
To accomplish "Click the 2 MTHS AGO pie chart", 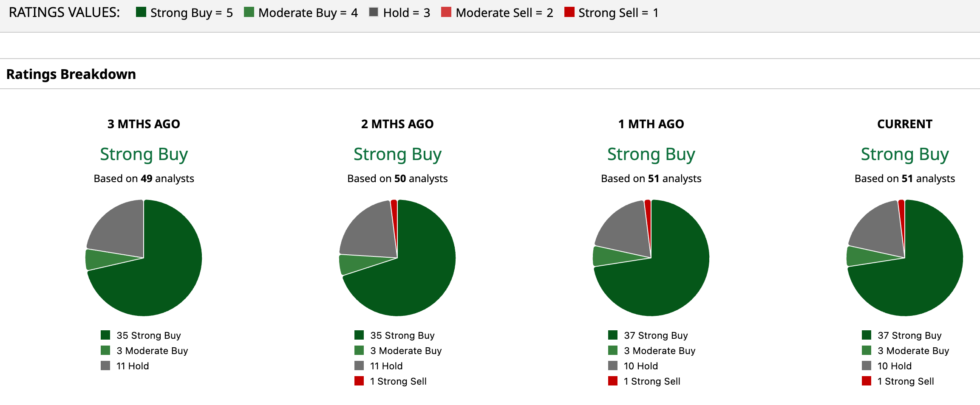I will (397, 258).
